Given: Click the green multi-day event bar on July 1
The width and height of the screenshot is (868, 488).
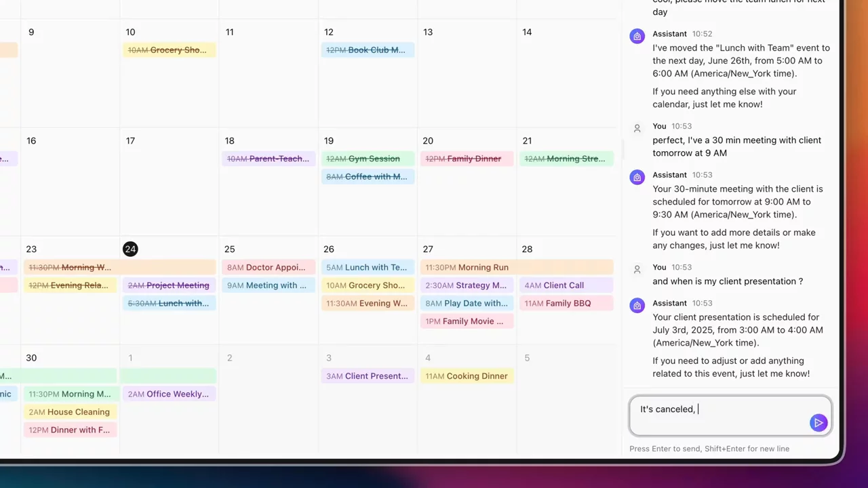Looking at the screenshot, I should click(x=168, y=376).
